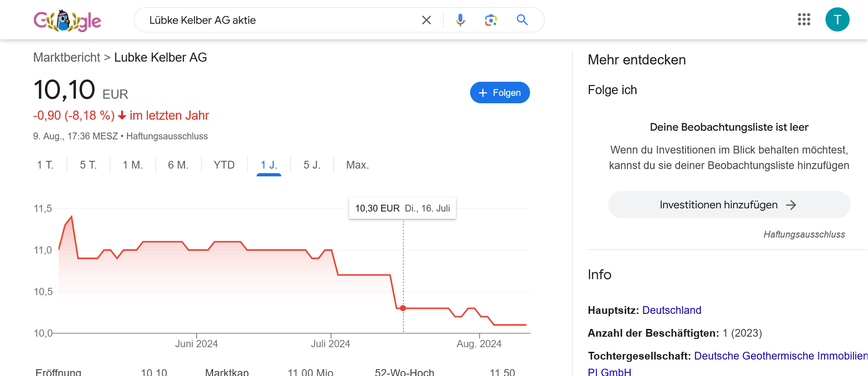Click the magnifying glass search icon
The height and width of the screenshot is (376, 868).
click(522, 20)
